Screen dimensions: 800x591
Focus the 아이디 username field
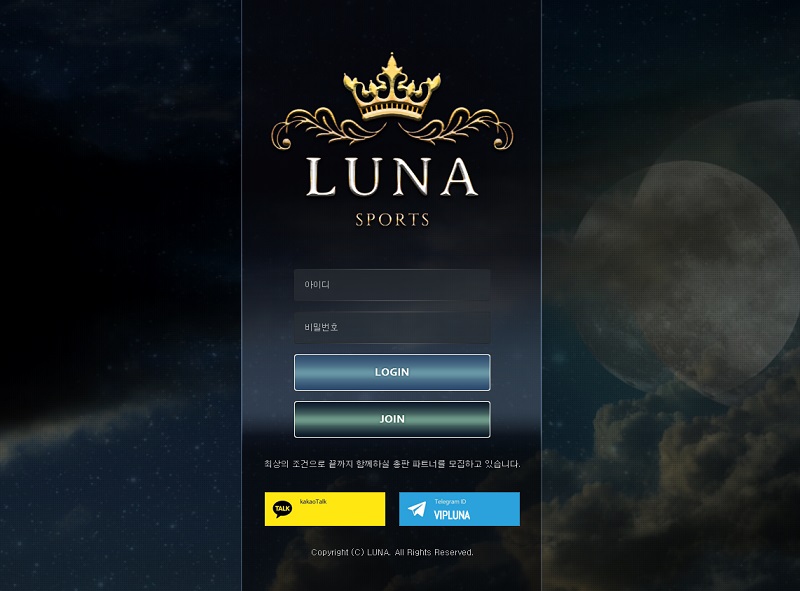tap(392, 285)
